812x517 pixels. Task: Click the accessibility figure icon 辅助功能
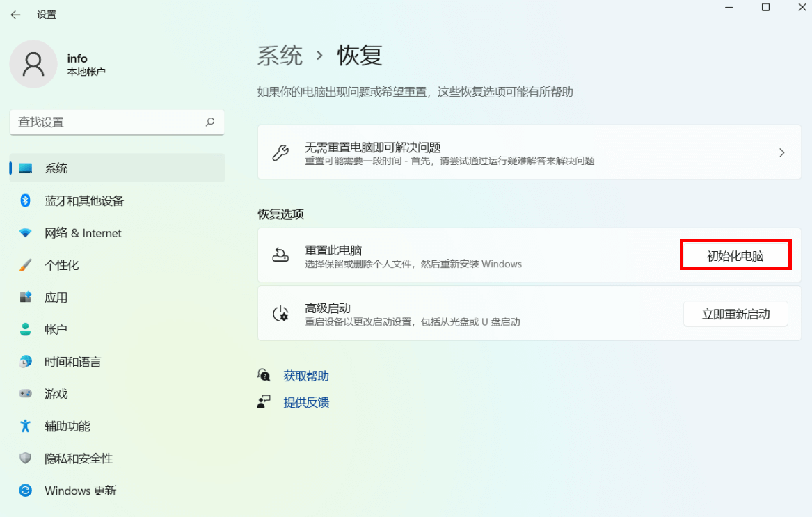click(x=26, y=426)
